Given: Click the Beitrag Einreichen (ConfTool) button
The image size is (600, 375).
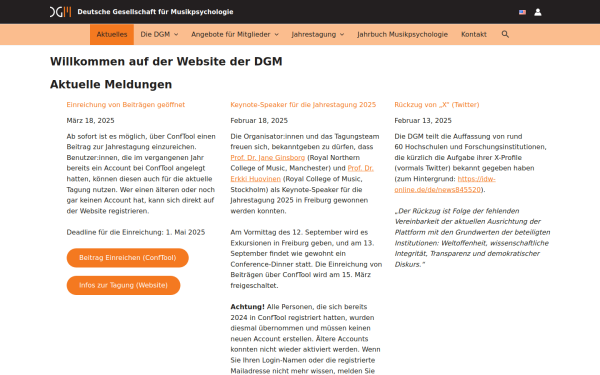Looking at the screenshot, I should (127, 258).
